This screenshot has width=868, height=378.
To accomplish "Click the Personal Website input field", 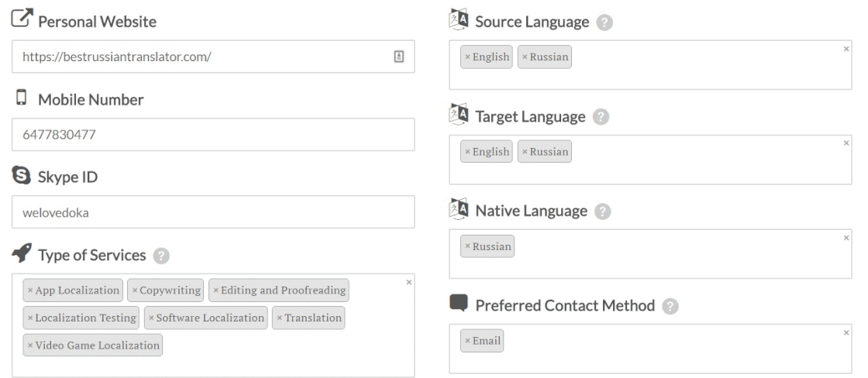I will [201, 57].
